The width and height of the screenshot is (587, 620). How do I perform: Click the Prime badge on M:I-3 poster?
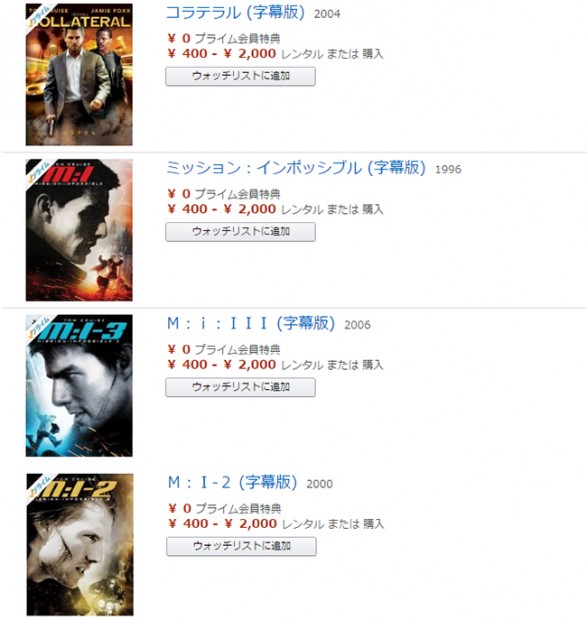[x=37, y=326]
